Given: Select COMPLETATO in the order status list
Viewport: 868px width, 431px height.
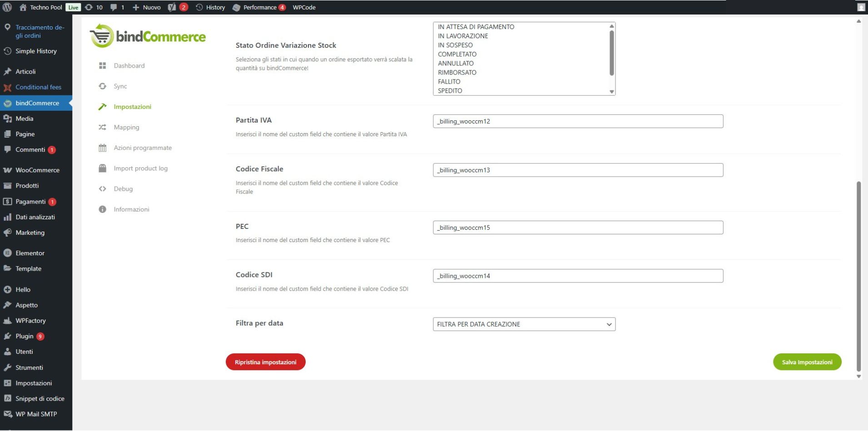Looking at the screenshot, I should click(457, 54).
